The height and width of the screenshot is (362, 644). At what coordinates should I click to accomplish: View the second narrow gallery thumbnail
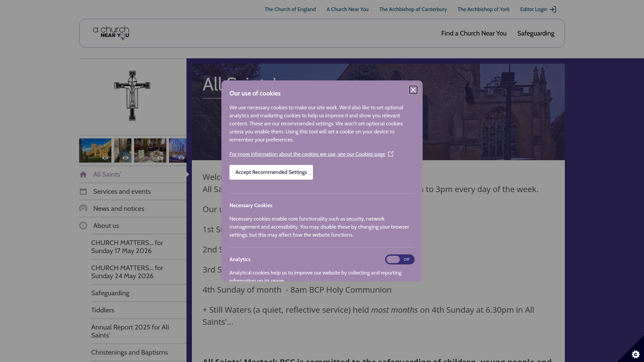(123, 150)
